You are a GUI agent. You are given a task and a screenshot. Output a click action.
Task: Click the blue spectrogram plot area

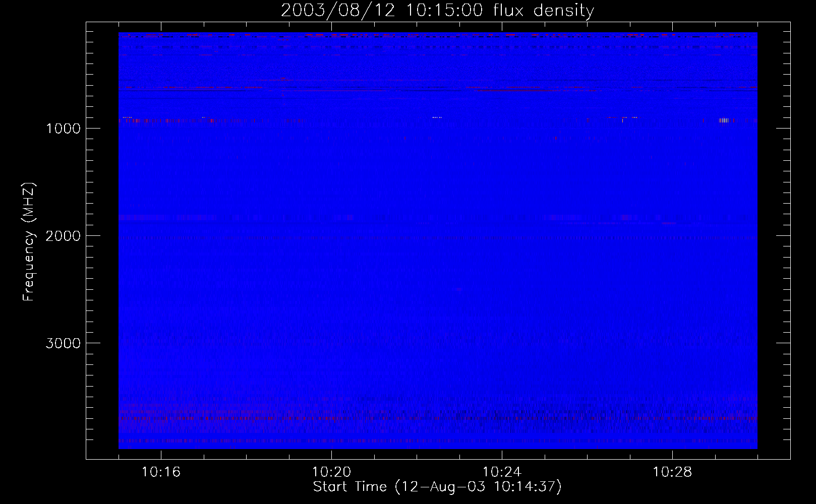[438, 240]
